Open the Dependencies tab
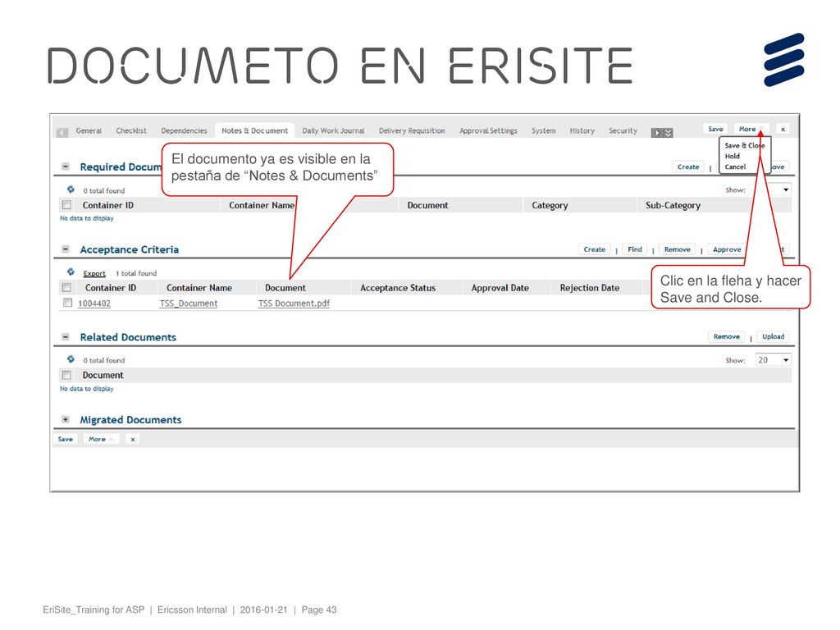This screenshot has height=630, width=840. [184, 130]
